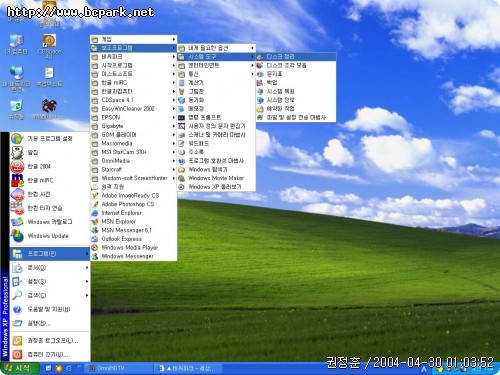Screen dimensions: 500x375
Task: Open Internet Explorer from the Programs menu
Action: [134, 213]
